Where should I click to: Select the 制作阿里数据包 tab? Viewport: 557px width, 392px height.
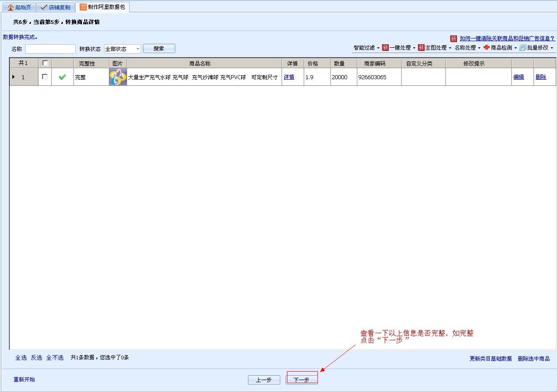tap(102, 7)
